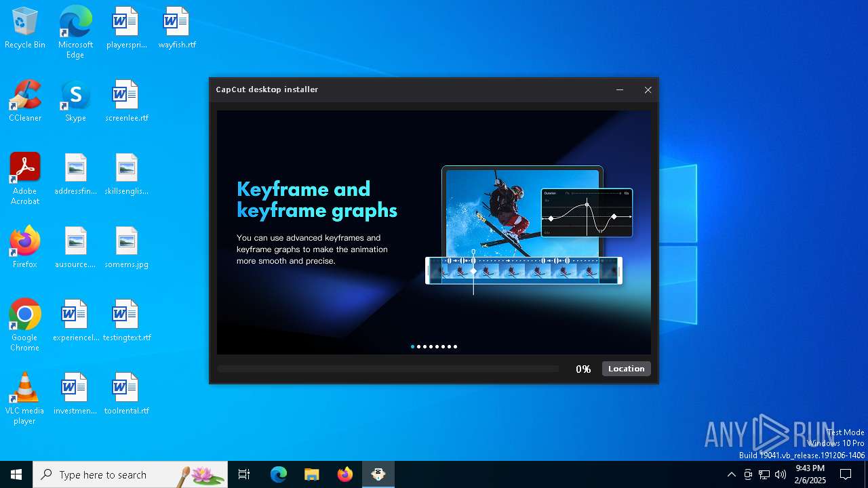This screenshot has height=488, width=868.
Task: Select the wayfish.rtf document icon
Action: [177, 28]
